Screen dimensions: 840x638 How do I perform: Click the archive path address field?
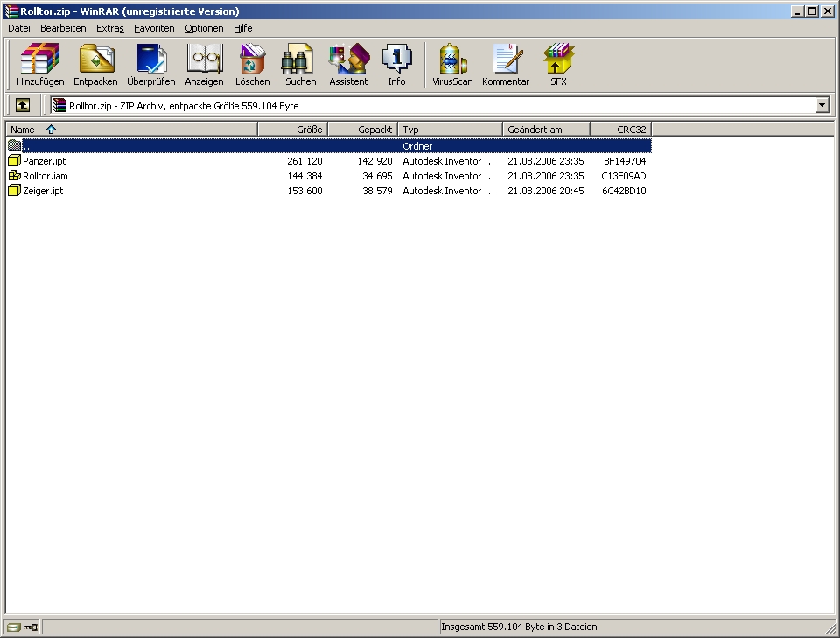pos(433,105)
